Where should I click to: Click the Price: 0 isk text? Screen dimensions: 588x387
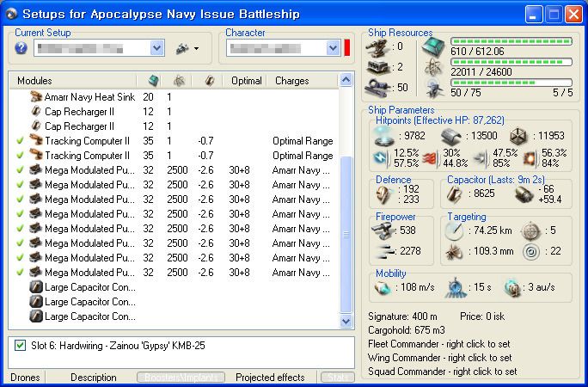click(482, 316)
